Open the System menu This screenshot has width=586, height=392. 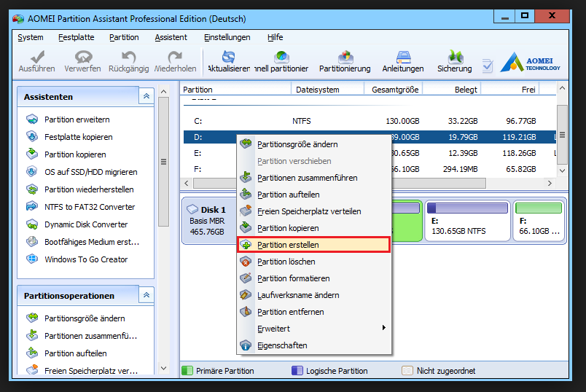(31, 37)
